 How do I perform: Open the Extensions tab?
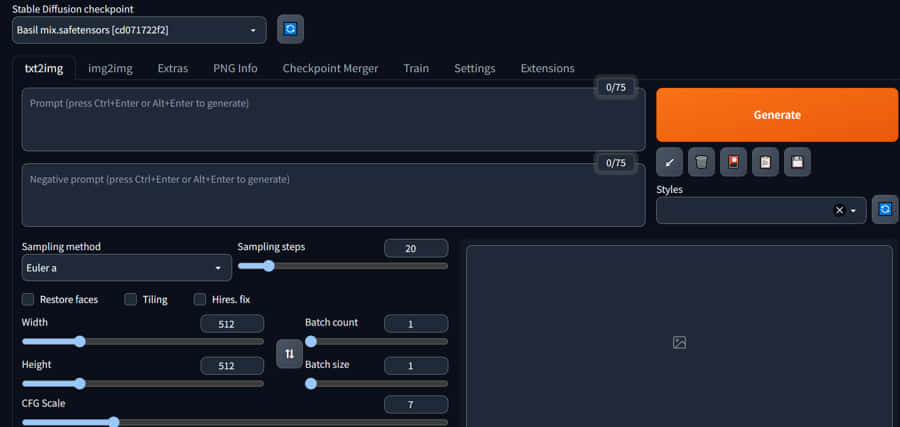pos(548,68)
